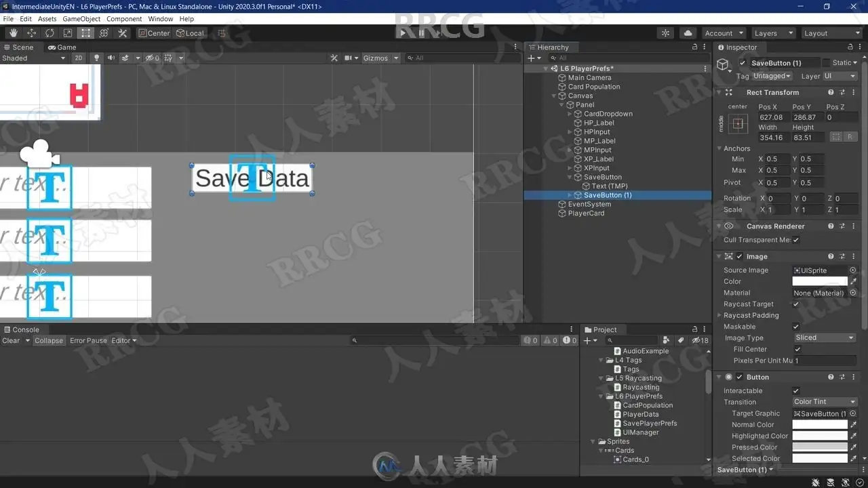Toggle Center pivot mode button
This screenshot has width=868, height=488.
[x=155, y=33]
